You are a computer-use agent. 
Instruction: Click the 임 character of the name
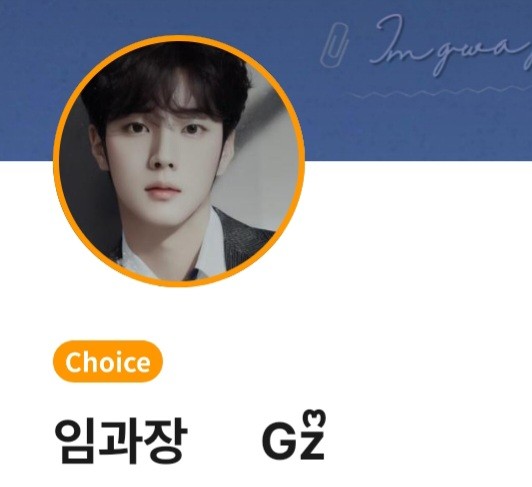point(76,441)
